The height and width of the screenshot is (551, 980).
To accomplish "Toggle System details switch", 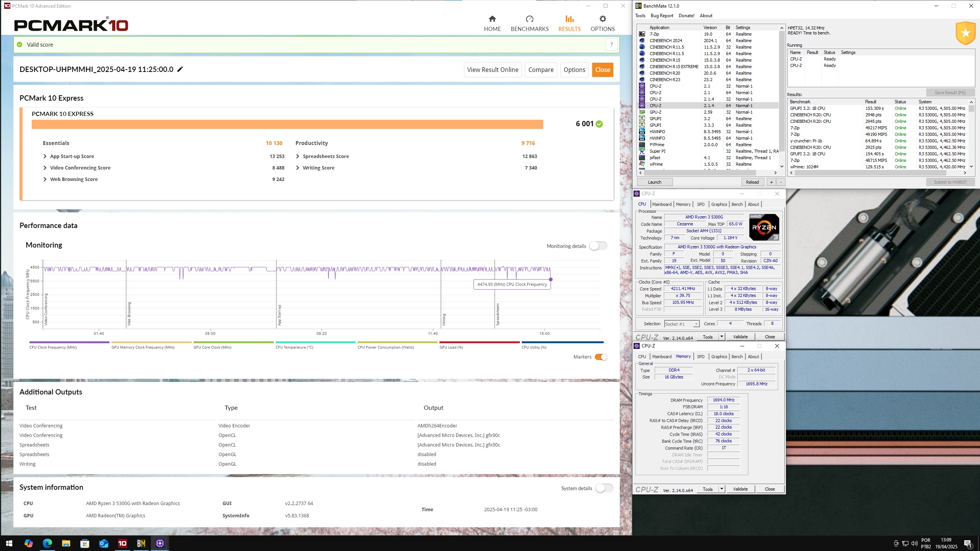I will click(604, 488).
